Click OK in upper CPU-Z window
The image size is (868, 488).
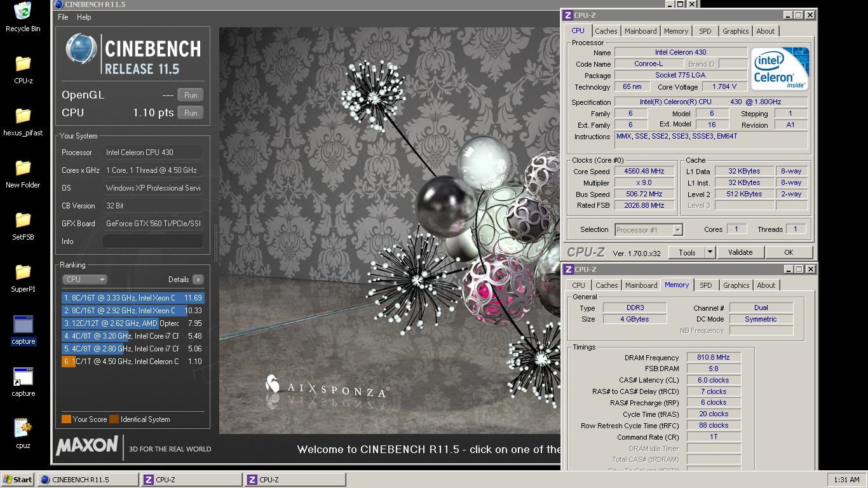coord(789,252)
